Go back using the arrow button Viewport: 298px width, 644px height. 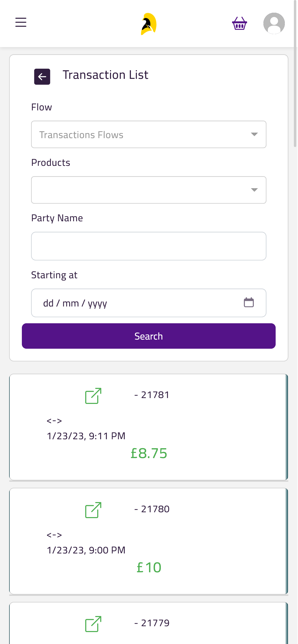[42, 77]
